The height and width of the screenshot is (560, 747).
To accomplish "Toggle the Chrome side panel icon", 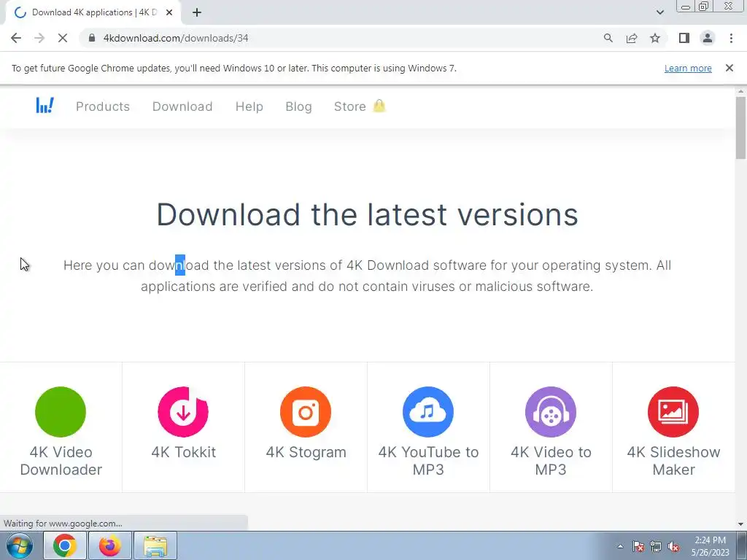I will (x=684, y=38).
